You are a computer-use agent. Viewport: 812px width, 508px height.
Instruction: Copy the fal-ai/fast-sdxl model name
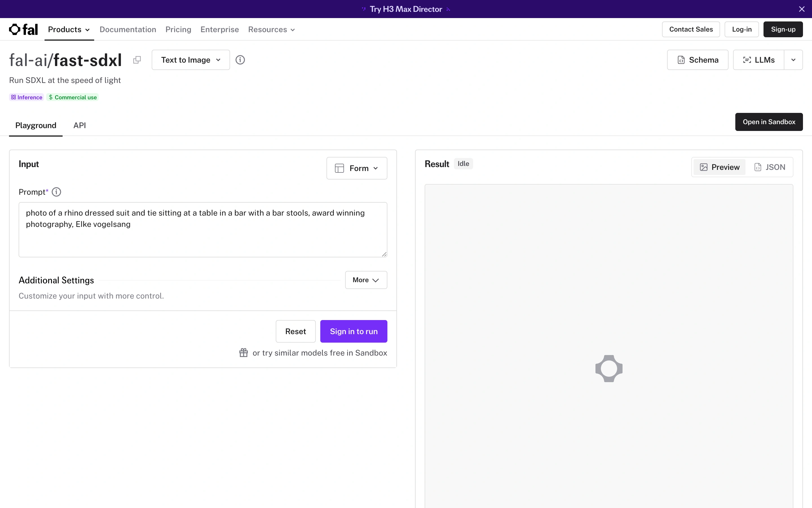137,60
